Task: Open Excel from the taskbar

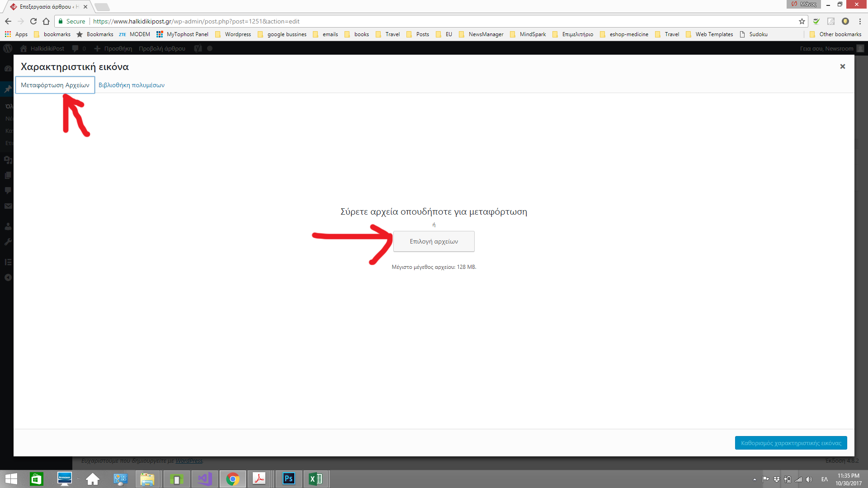Action: (316, 479)
